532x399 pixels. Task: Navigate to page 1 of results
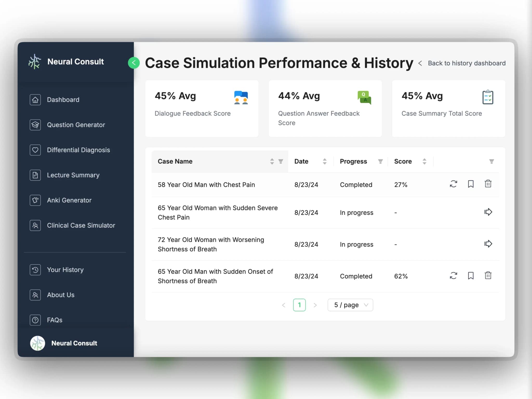(300, 305)
